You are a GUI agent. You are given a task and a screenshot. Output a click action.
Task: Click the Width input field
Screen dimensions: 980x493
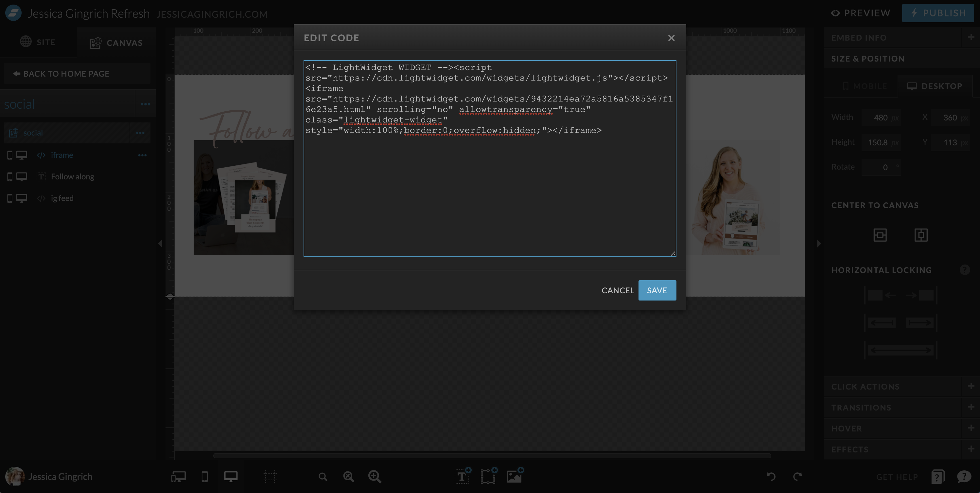pyautogui.click(x=881, y=118)
